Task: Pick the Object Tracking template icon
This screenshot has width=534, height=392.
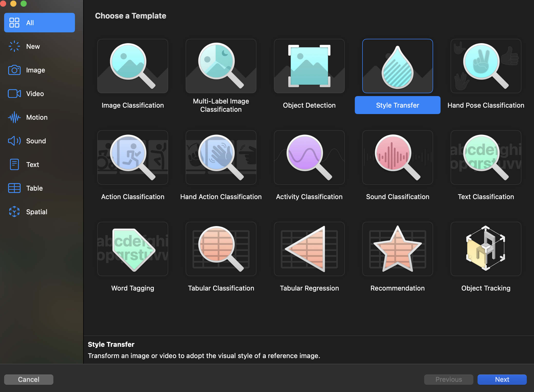Action: pos(486,249)
